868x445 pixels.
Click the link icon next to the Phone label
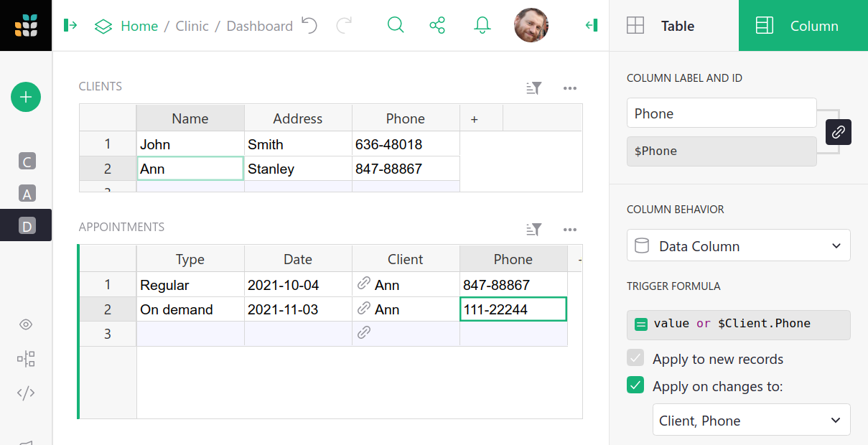coord(838,132)
